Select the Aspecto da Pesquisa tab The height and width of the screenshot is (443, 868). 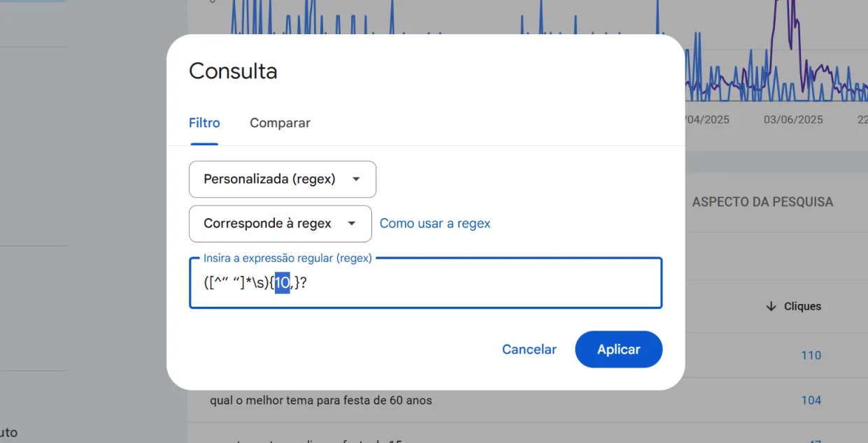coord(762,202)
